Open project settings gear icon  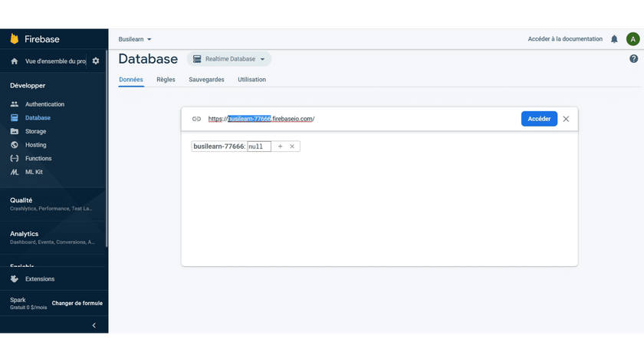click(x=96, y=61)
